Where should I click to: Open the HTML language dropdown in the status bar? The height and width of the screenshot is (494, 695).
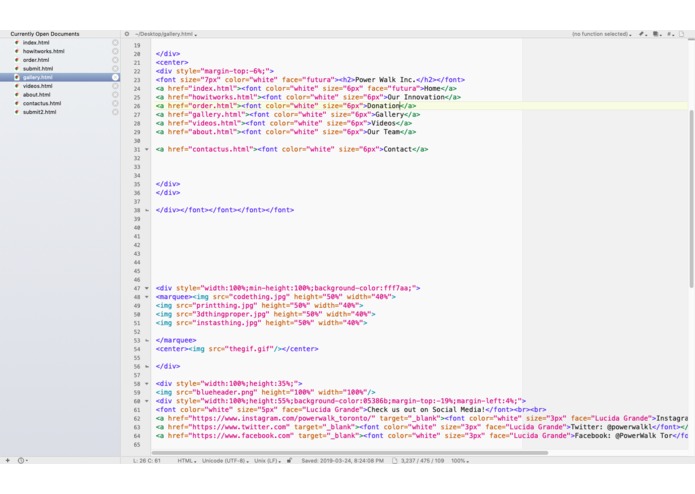coord(187,460)
